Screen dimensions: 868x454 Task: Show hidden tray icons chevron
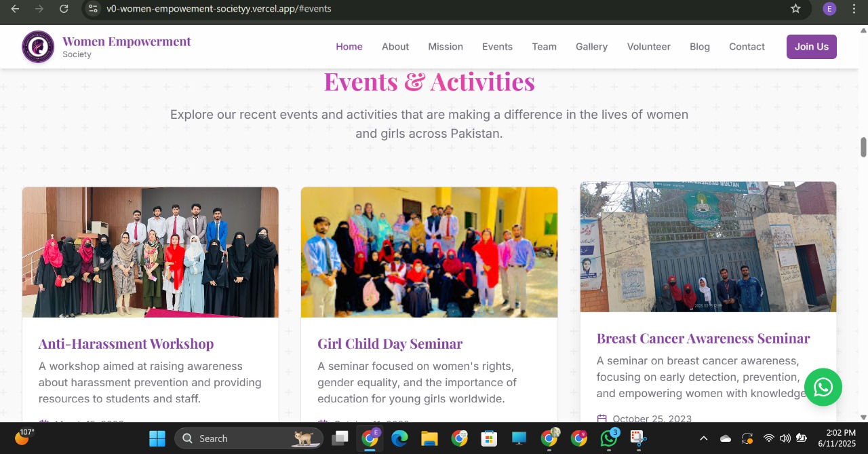pos(703,438)
